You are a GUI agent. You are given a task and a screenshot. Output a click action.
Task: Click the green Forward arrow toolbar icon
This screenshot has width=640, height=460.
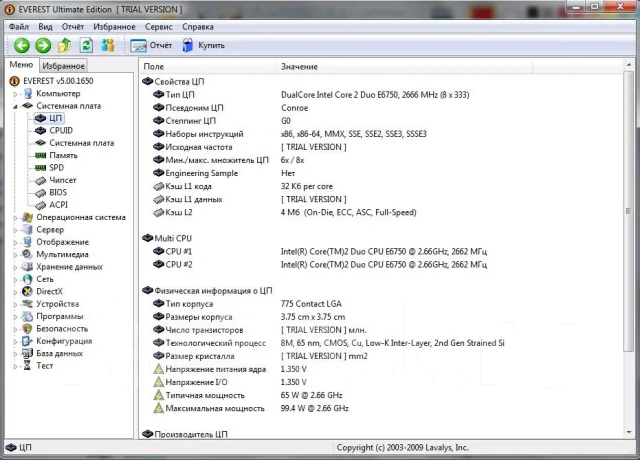click(43, 45)
